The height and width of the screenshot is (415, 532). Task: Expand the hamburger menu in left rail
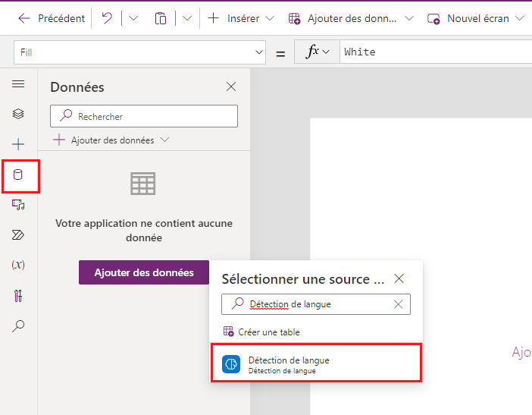(x=18, y=83)
